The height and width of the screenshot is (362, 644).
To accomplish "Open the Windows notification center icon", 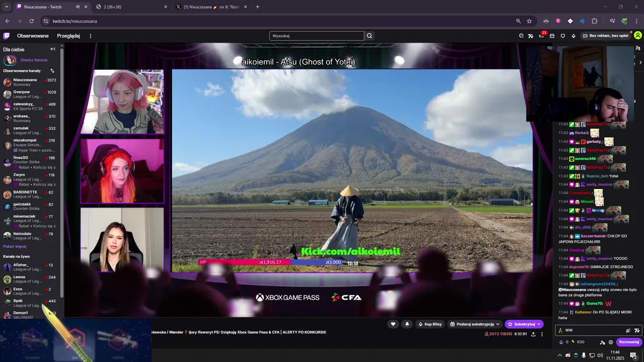I will (x=633, y=355).
